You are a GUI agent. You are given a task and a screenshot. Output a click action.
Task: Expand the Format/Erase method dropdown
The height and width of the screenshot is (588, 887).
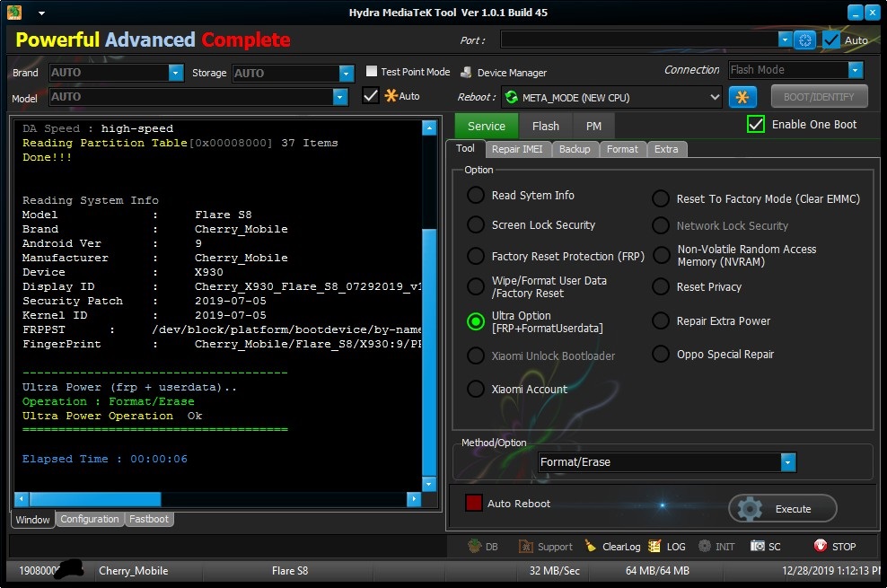tap(788, 462)
